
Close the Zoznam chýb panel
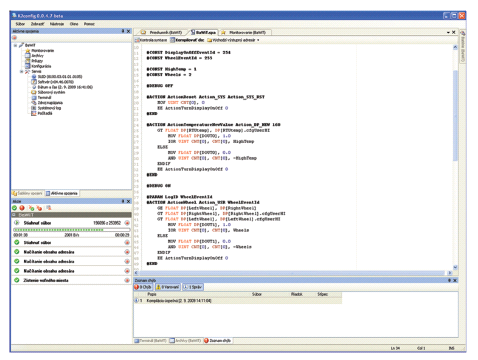pos(455,280)
